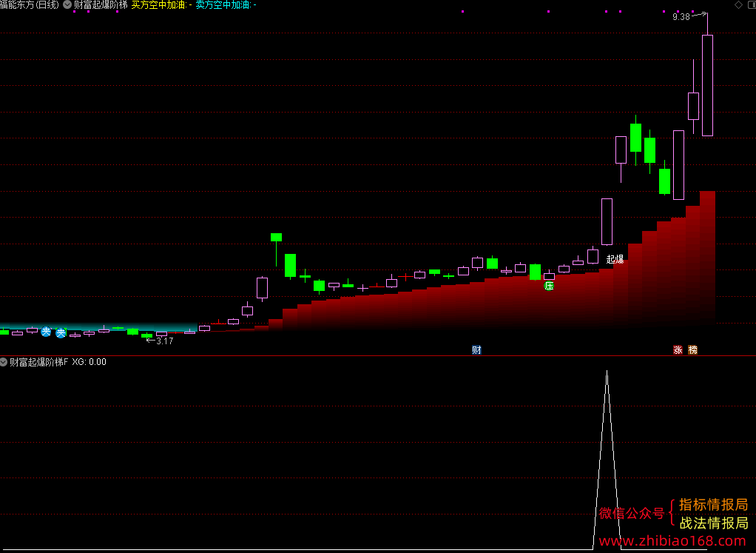Click the 财 marker below the chart
Image resolution: width=756 pixels, height=553 pixels.
[476, 350]
